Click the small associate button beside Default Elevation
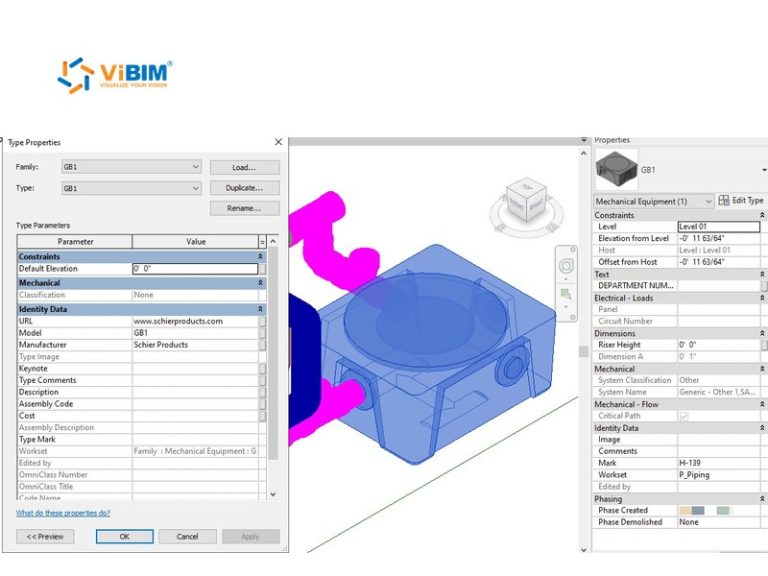The height and width of the screenshot is (576, 768). tap(263, 269)
